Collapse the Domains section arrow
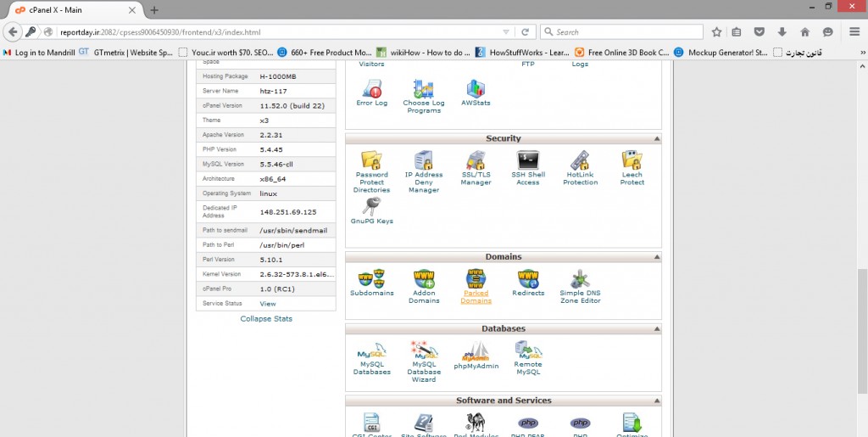This screenshot has height=437, width=868. 655,257
